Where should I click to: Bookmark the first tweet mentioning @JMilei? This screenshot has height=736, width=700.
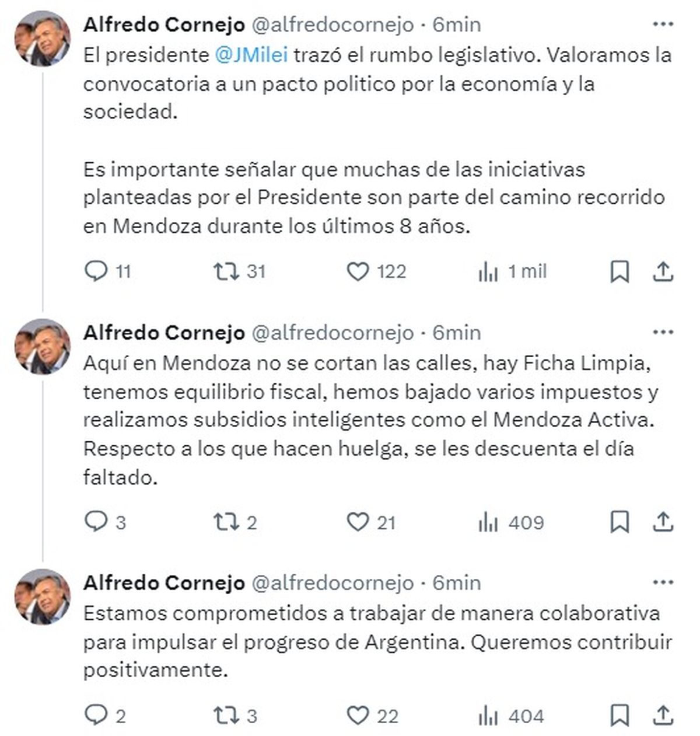(x=619, y=271)
